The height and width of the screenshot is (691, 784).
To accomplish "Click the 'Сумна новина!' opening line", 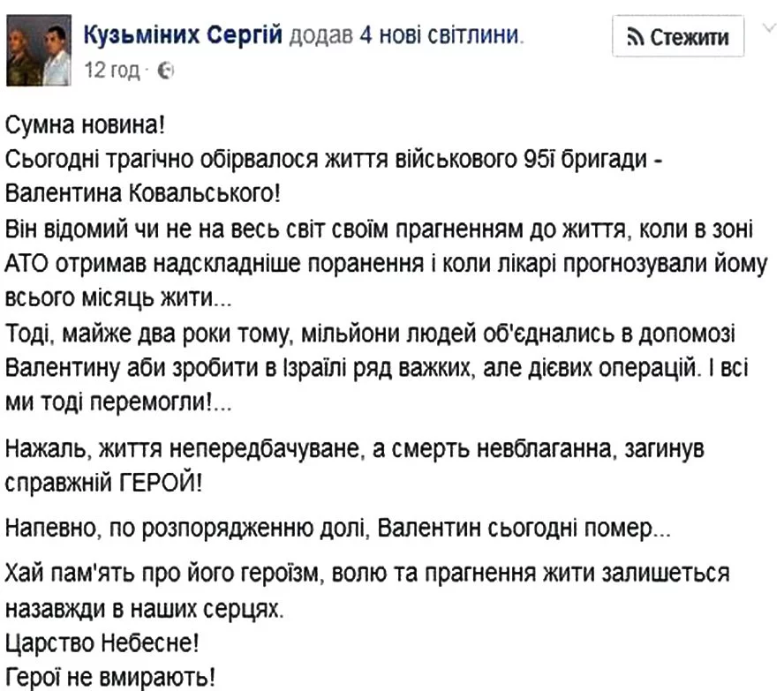I will [x=85, y=125].
